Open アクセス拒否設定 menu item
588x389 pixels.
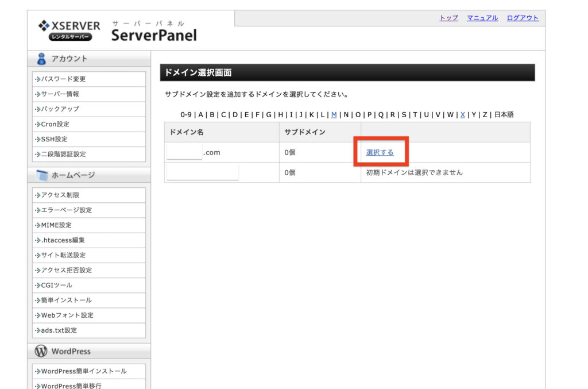pos(89,270)
